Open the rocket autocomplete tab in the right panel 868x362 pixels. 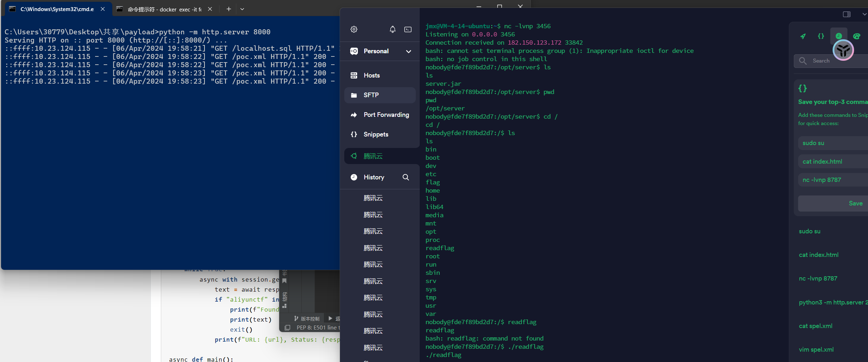click(803, 36)
